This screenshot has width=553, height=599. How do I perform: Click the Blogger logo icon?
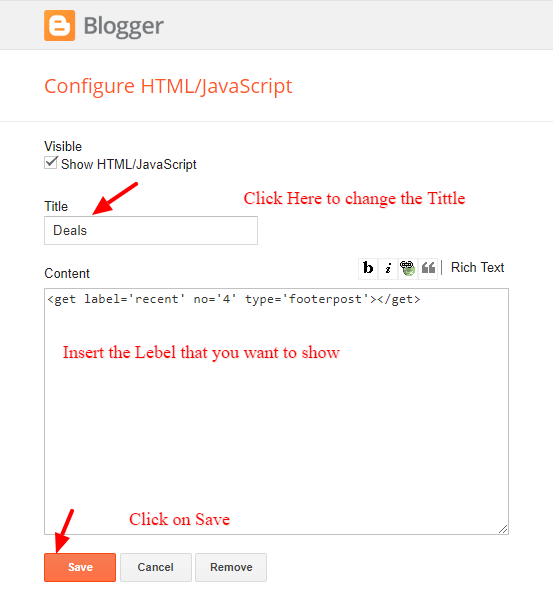coord(60,26)
